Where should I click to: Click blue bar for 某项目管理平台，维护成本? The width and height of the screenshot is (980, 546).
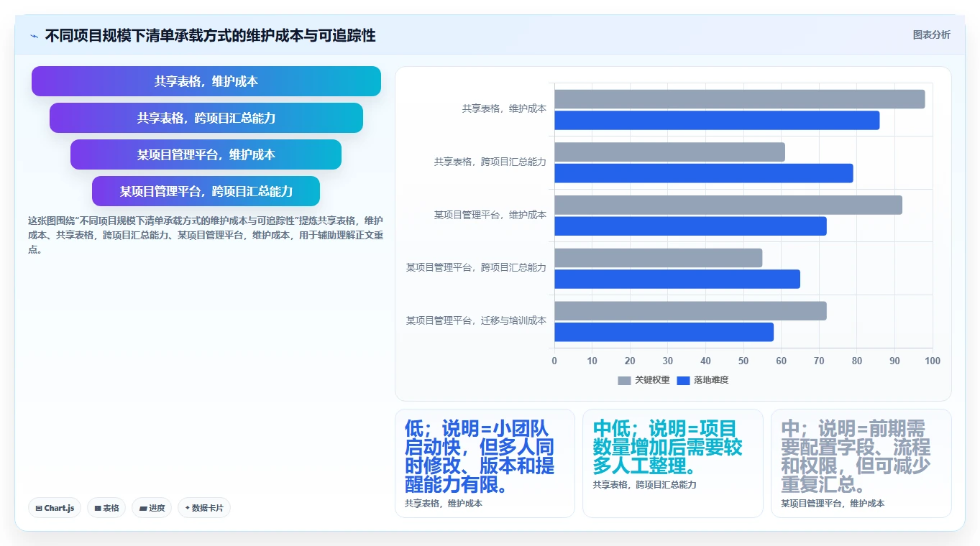coord(690,226)
